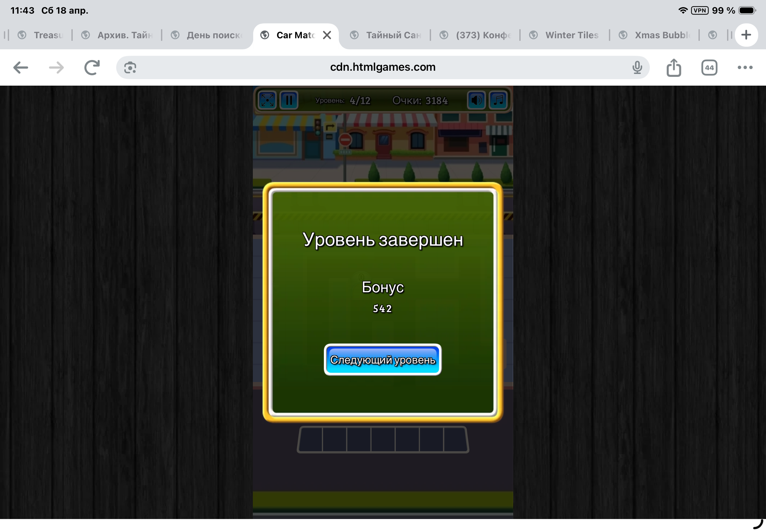Switch to the Winter Tiles tab
Screen dimensions: 766x532
571,35
